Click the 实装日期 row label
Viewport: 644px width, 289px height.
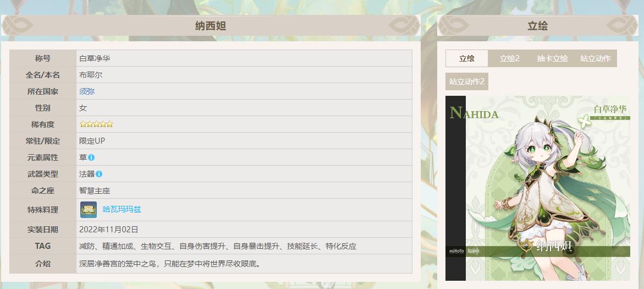click(43, 230)
